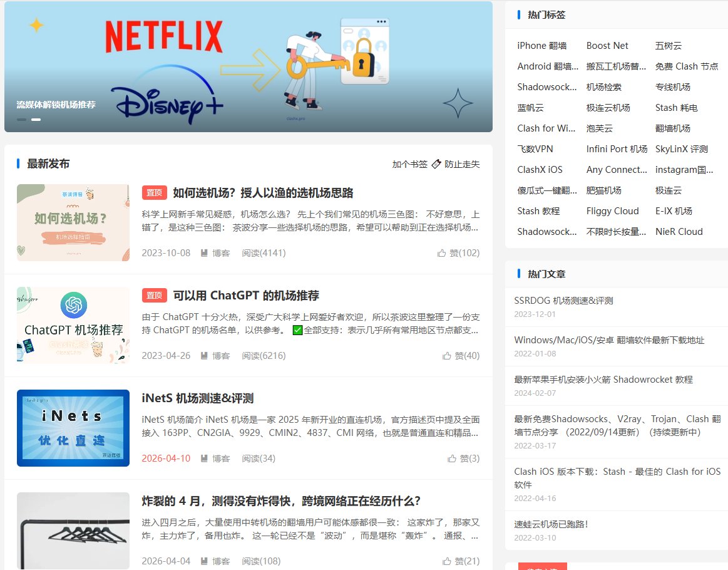Open the 如何选机场 post thumbnail
728x570 pixels.
pyautogui.click(x=73, y=222)
